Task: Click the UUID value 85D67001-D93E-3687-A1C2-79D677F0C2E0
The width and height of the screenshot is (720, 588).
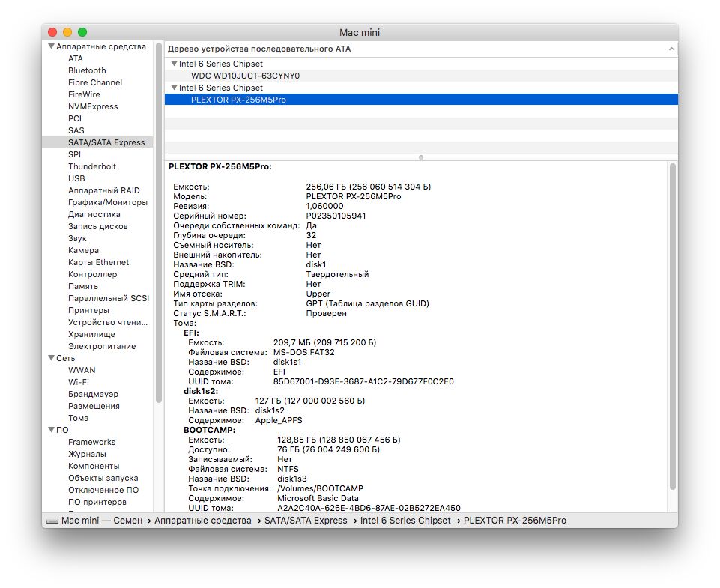Action: pyautogui.click(x=363, y=381)
